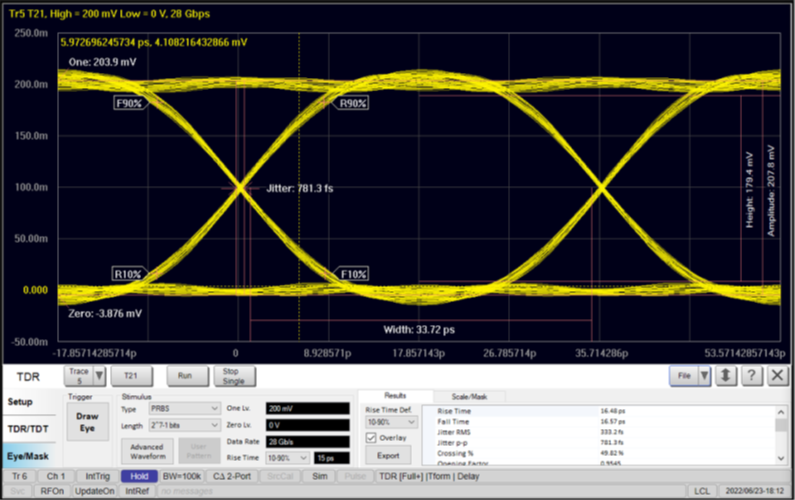Click the BW=100k status item

[x=182, y=476]
